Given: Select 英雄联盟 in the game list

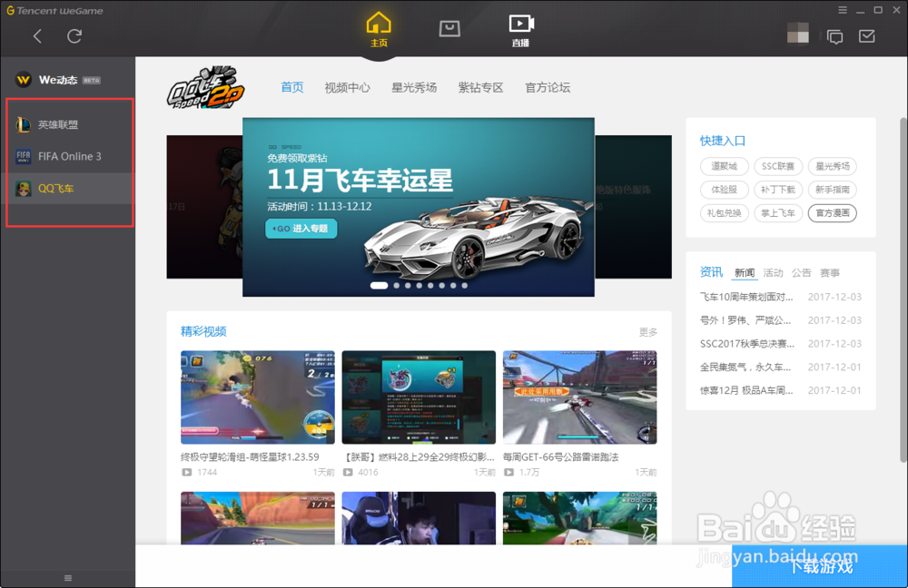Looking at the screenshot, I should (x=70, y=124).
